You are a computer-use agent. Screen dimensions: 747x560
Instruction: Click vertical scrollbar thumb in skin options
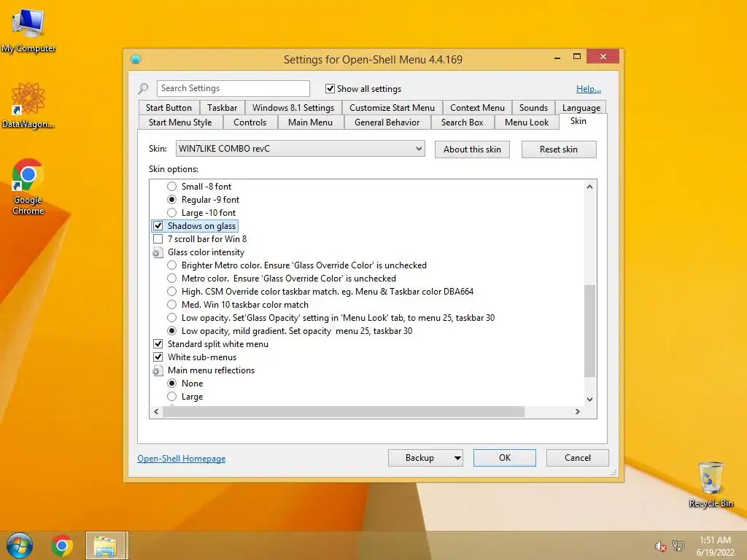589,331
